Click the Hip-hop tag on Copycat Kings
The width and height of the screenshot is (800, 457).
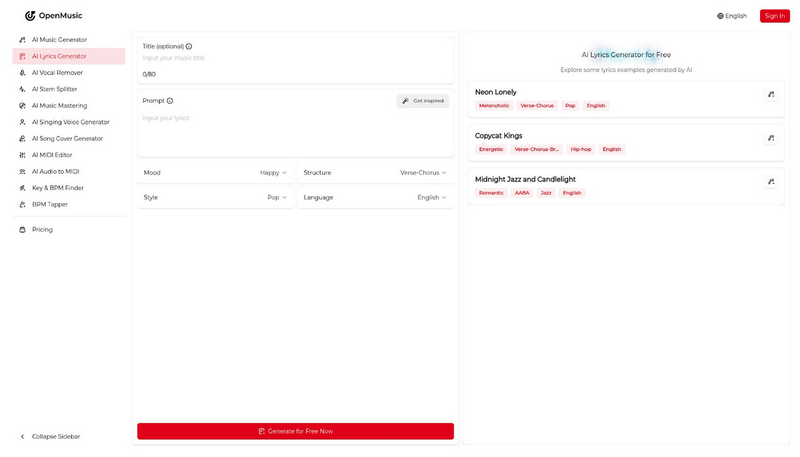(x=581, y=149)
